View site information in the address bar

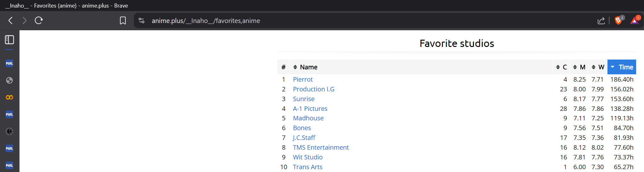click(141, 21)
